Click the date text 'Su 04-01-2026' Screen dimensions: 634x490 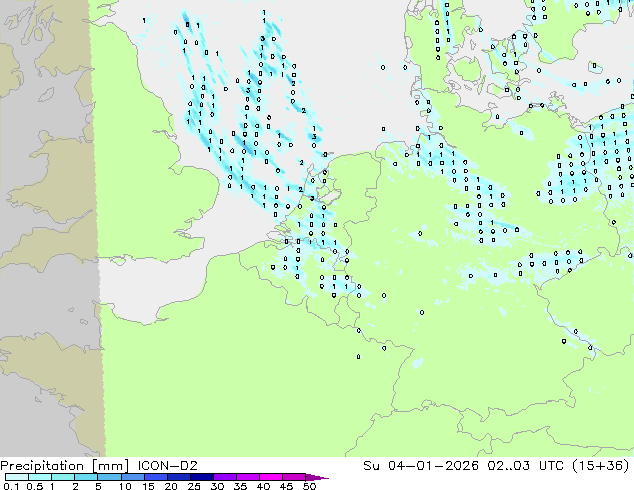tap(421, 466)
